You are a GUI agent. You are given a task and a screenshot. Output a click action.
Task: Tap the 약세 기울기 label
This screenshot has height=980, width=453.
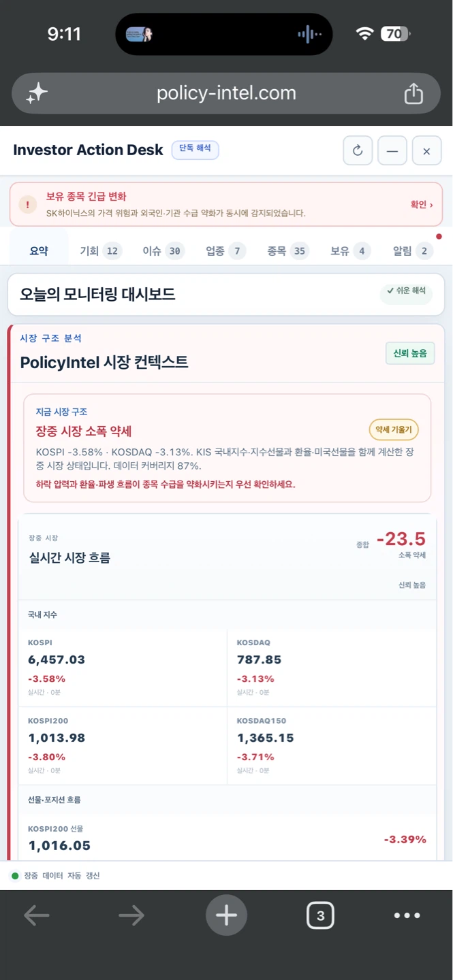394,430
